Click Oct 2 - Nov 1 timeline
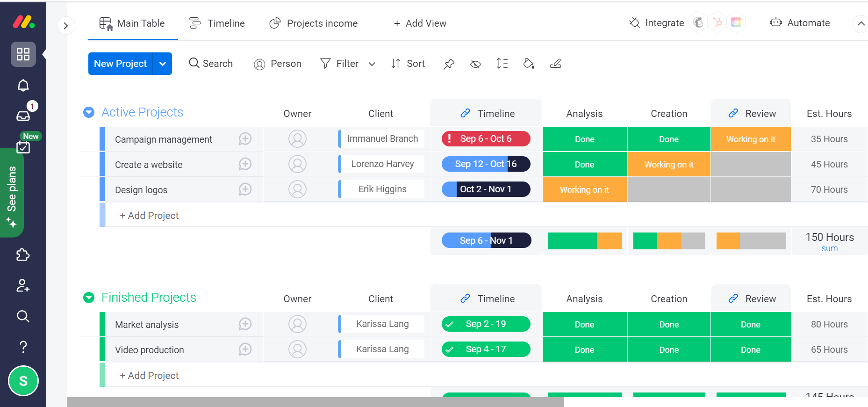868x407 pixels. pos(486,189)
